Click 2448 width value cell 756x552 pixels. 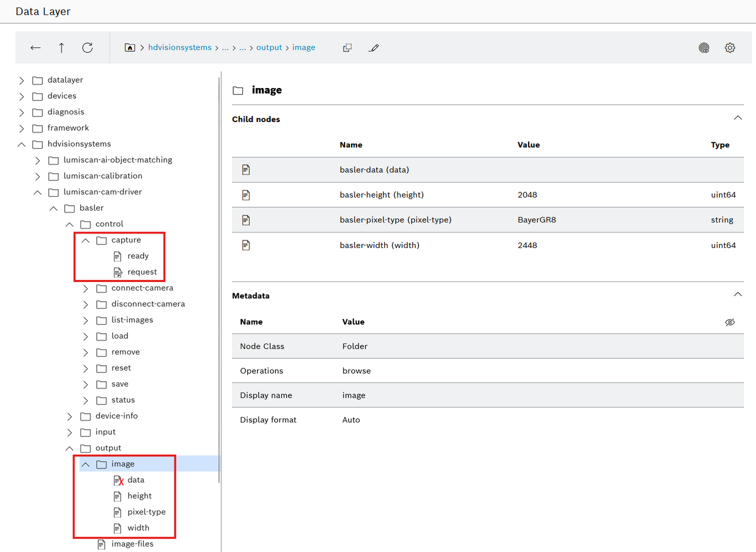tap(527, 245)
